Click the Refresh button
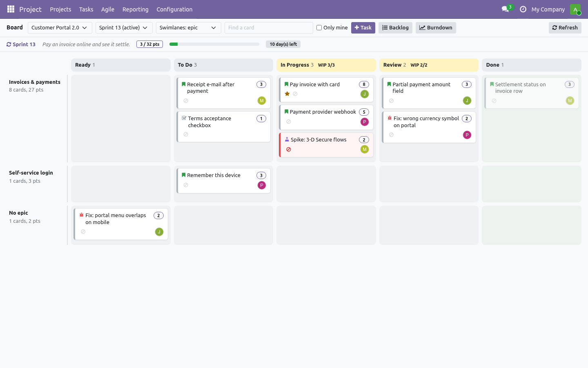588x368 pixels. [x=565, y=28]
